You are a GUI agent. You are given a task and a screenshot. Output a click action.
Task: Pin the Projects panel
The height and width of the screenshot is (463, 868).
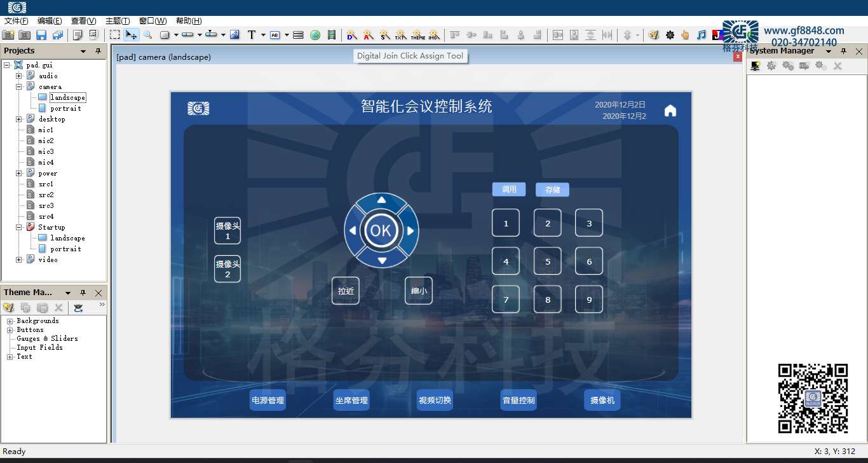(x=98, y=51)
